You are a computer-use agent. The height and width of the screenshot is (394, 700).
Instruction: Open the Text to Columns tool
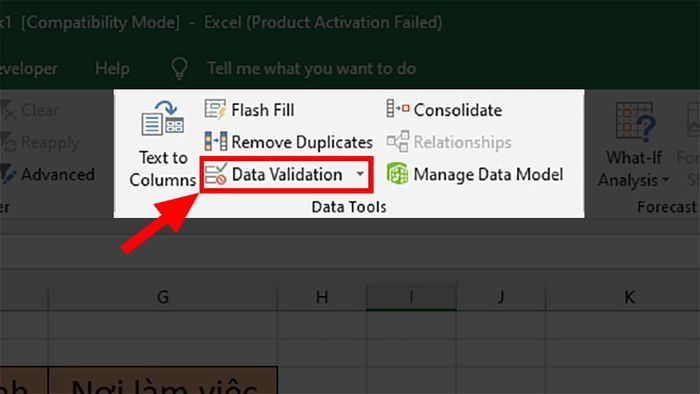(x=162, y=143)
